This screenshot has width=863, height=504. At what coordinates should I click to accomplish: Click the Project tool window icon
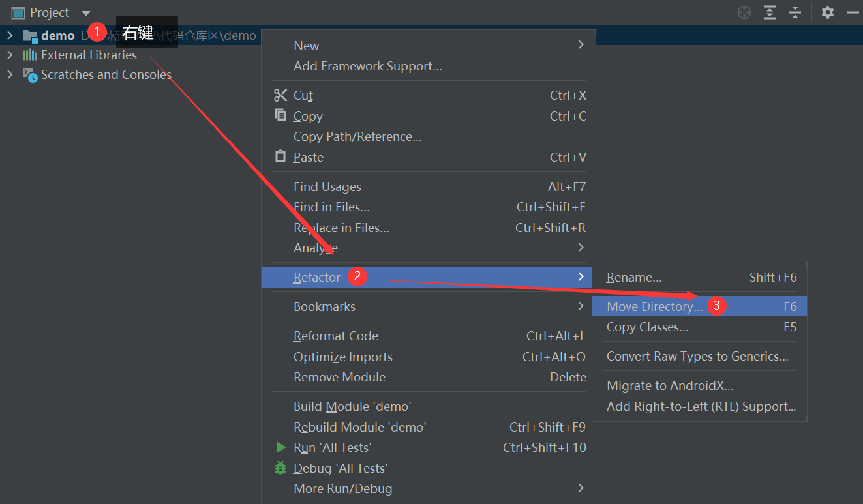tap(18, 13)
